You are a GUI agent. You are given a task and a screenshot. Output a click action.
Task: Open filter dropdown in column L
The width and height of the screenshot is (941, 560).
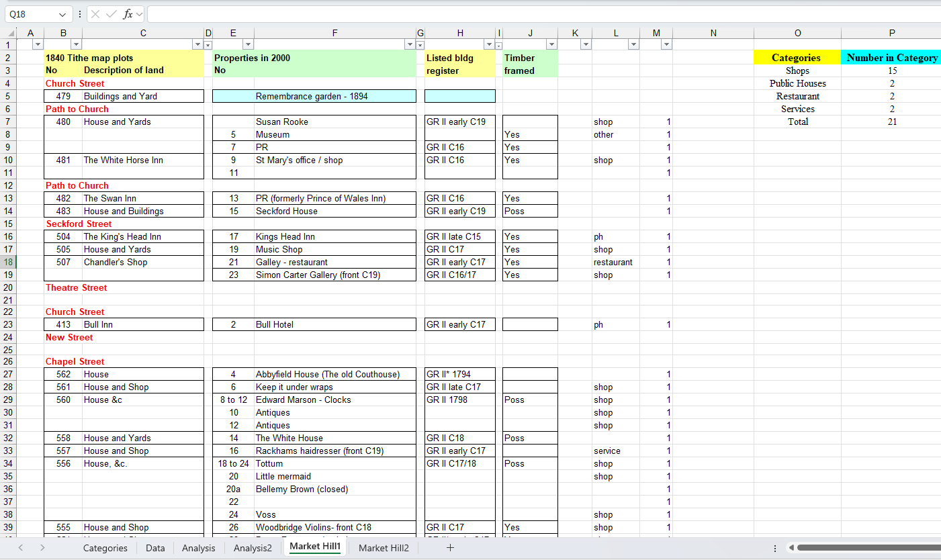tap(633, 44)
